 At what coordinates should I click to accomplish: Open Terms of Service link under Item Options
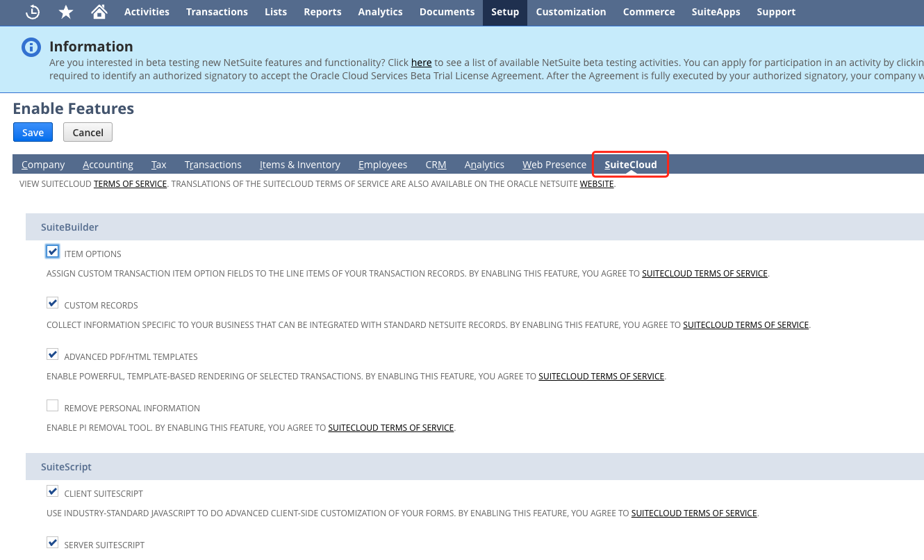coord(704,274)
